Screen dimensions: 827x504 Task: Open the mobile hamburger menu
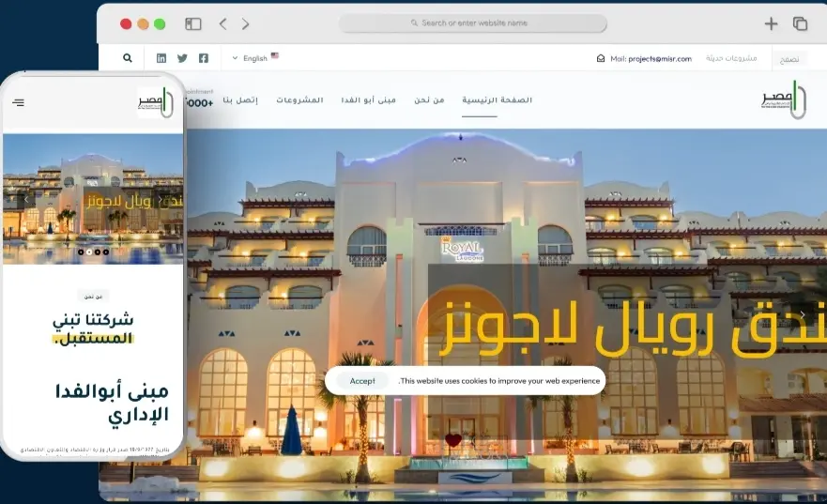point(19,102)
